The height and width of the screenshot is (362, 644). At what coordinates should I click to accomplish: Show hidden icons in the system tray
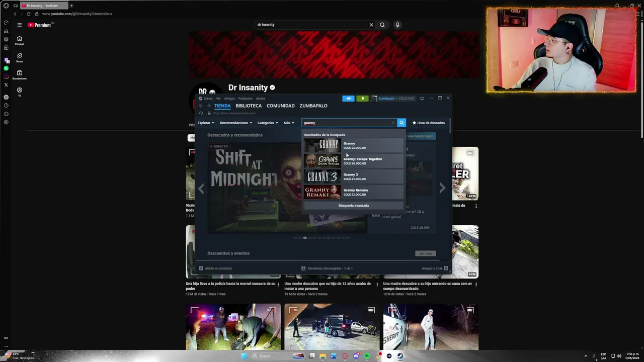click(x=586, y=356)
